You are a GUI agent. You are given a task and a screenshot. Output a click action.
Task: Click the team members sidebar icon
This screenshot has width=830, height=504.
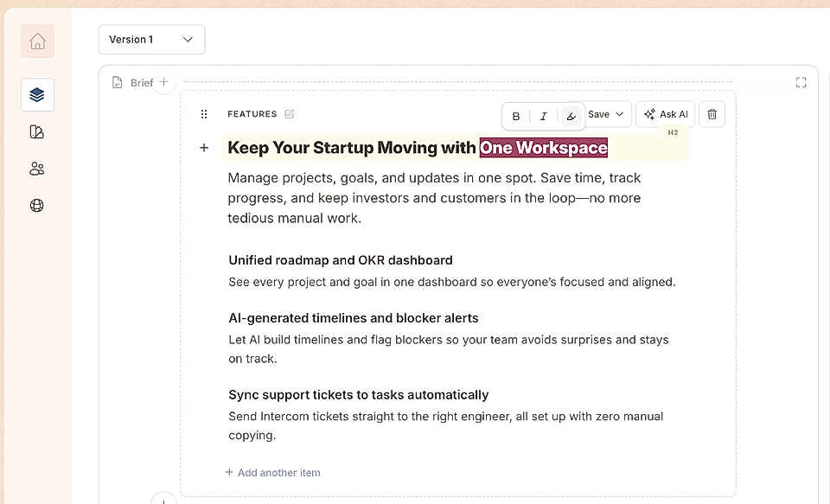37,169
